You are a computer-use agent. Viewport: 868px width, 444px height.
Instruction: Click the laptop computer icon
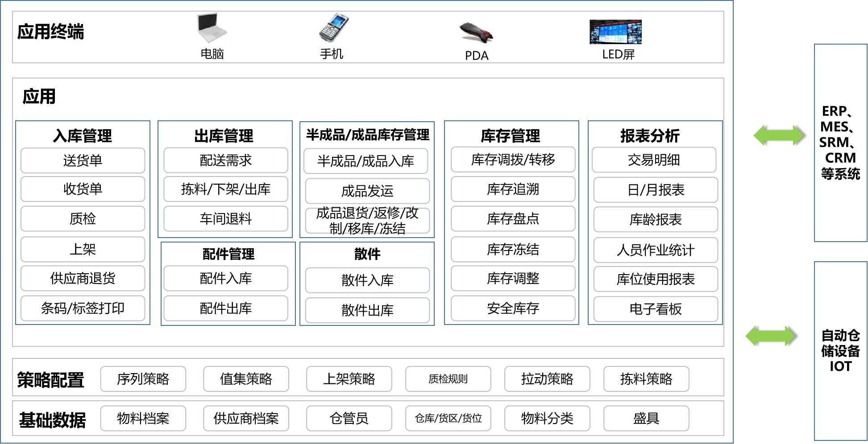pyautogui.click(x=212, y=28)
